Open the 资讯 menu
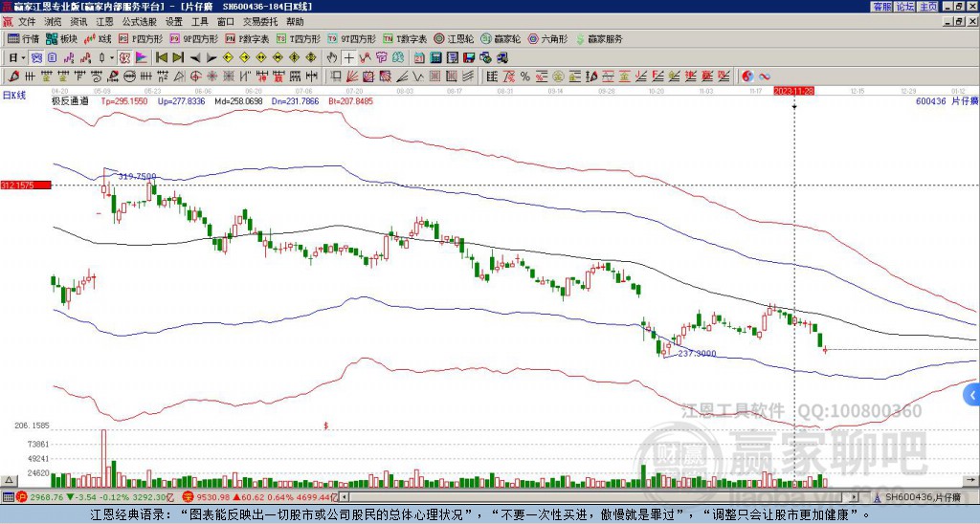Image resolution: width=980 pixels, height=524 pixels. 78,22
